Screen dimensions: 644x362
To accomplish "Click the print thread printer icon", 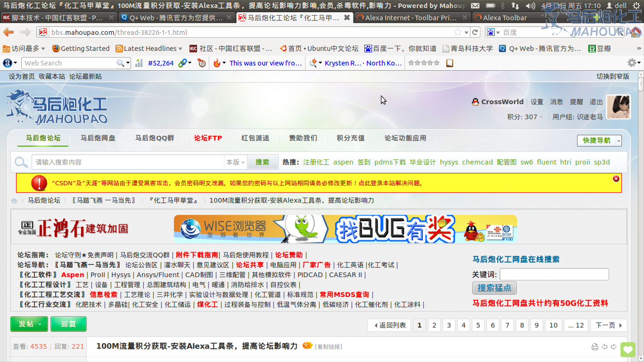I will [594, 346].
